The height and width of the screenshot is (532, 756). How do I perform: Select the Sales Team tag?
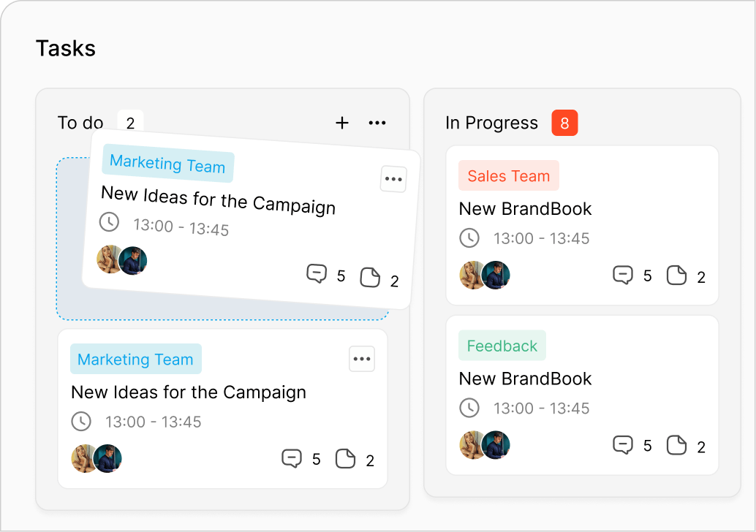(x=508, y=175)
